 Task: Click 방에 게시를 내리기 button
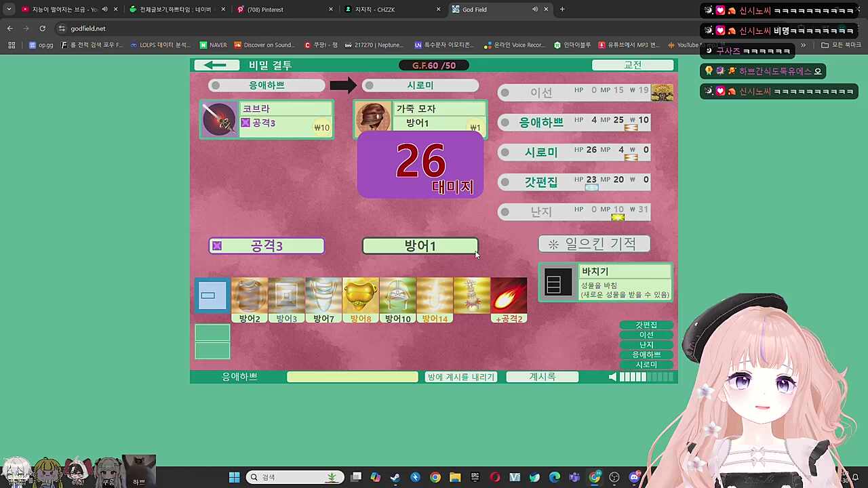[461, 377]
